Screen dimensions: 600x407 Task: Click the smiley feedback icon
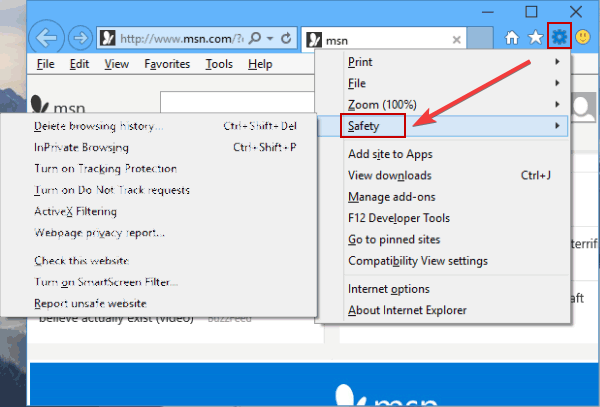(583, 37)
